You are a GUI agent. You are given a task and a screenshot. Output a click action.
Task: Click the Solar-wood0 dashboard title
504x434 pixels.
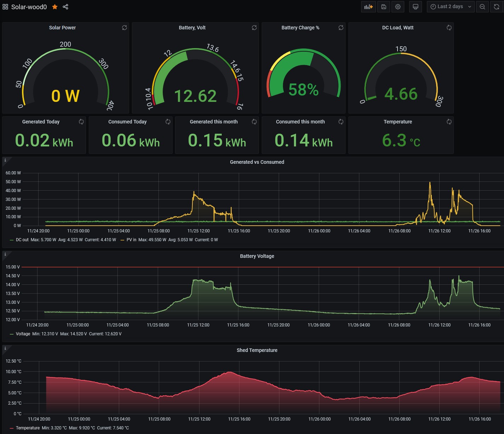coord(29,7)
